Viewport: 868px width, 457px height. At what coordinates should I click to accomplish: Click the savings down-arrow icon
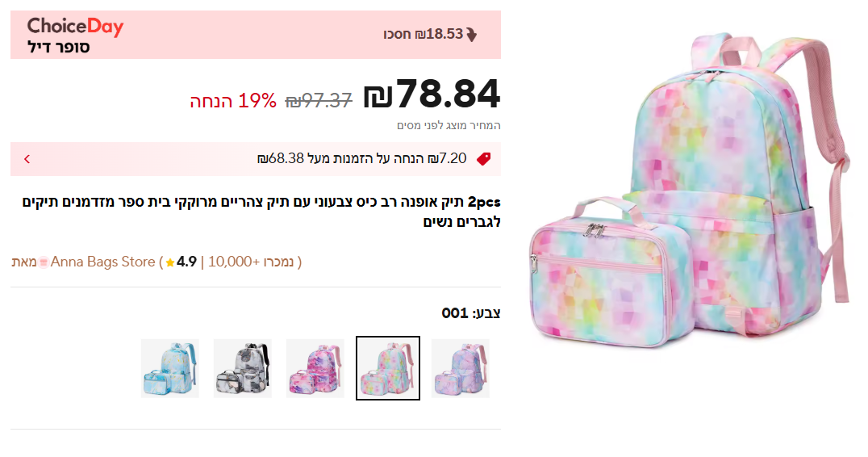(472, 34)
